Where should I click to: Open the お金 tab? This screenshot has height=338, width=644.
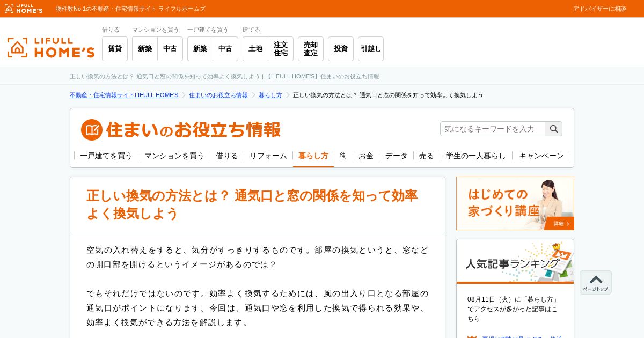click(366, 156)
